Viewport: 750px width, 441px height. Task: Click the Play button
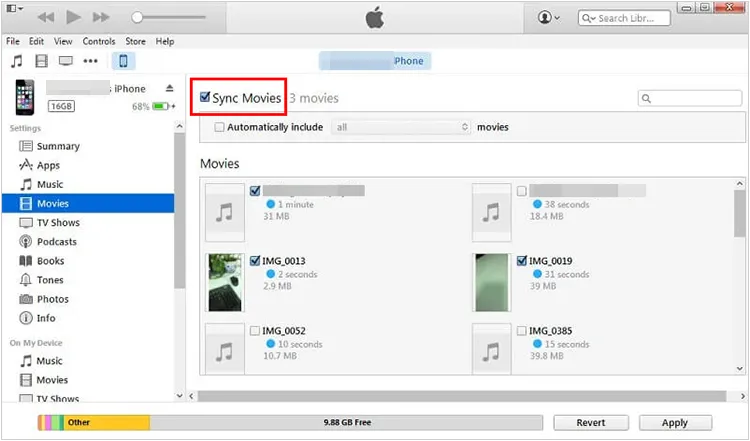[73, 17]
